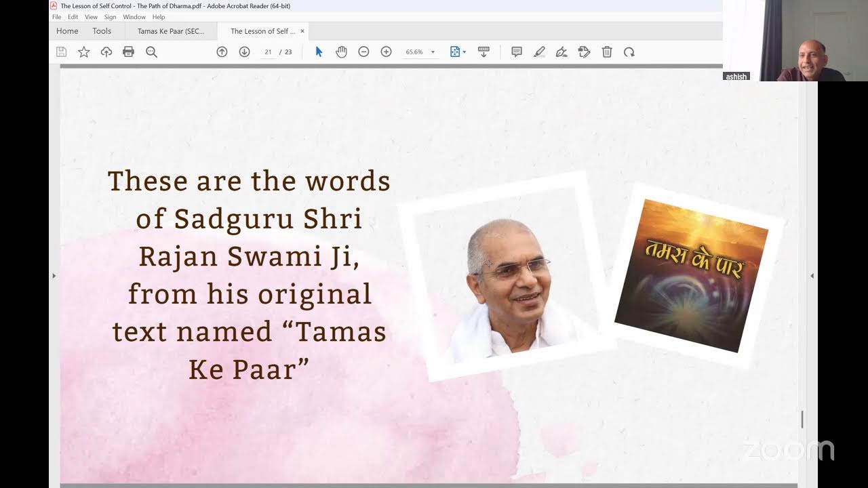This screenshot has width=868, height=488.
Task: Click the heading text "These are the words"
Action: (x=249, y=181)
